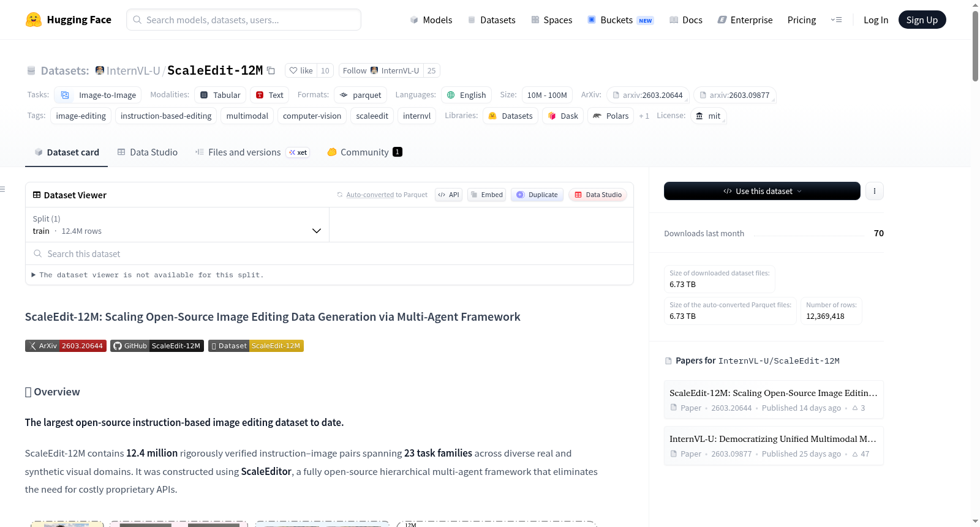Click the three-dot menu beside Use this dataset
980x527 pixels.
click(875, 191)
